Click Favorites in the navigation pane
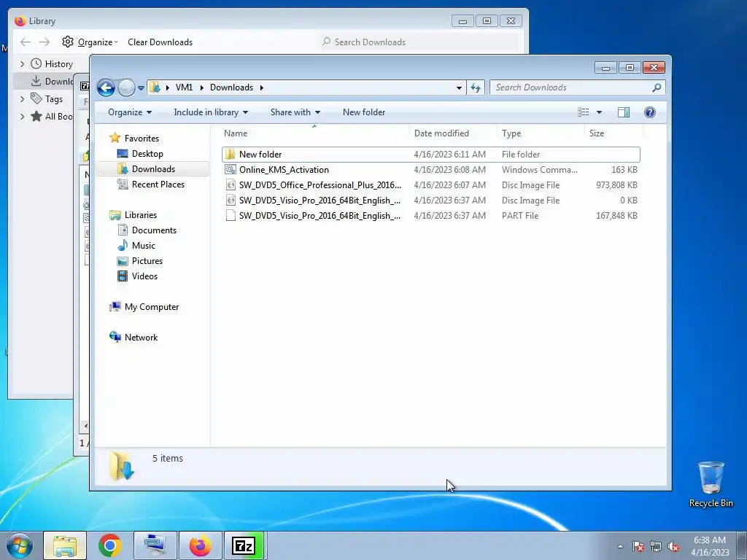747x560 pixels. coord(142,138)
